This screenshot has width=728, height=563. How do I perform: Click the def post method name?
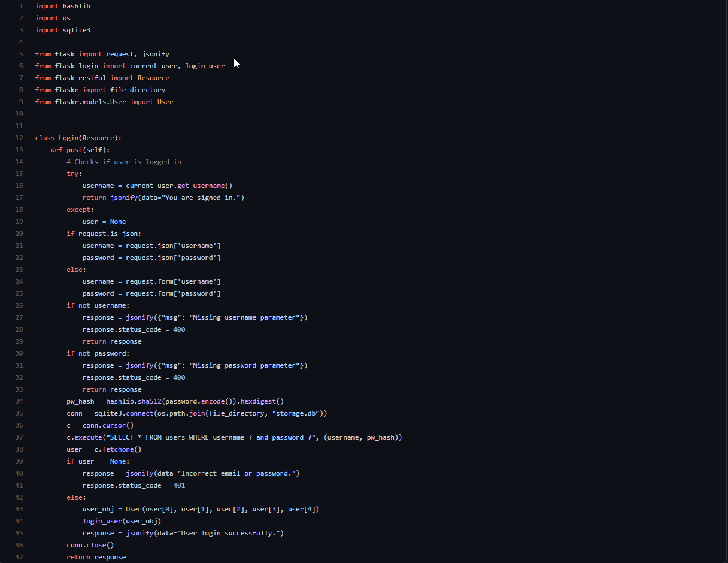(74, 150)
